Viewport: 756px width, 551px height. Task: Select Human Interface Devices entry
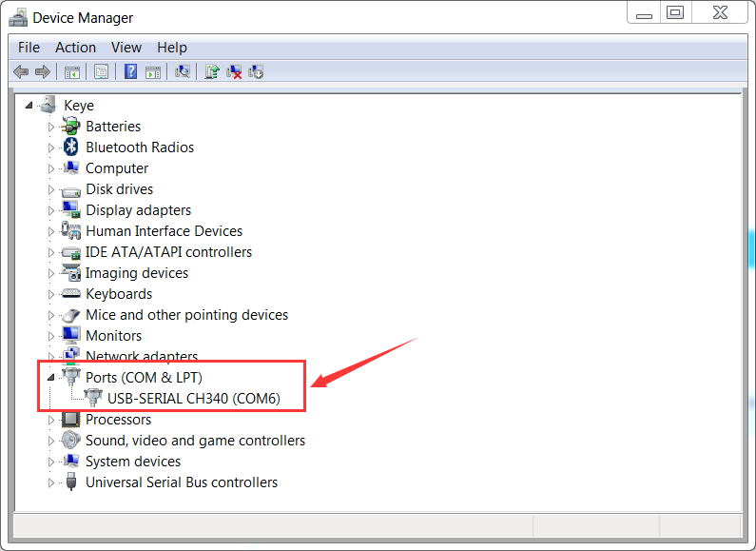tap(164, 231)
